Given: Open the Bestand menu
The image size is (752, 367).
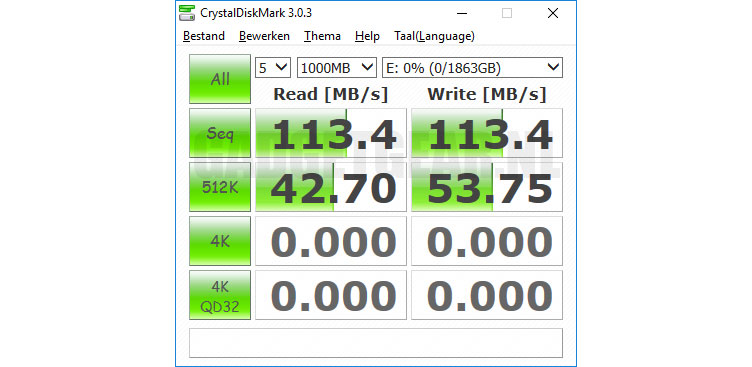Looking at the screenshot, I should click(x=204, y=36).
